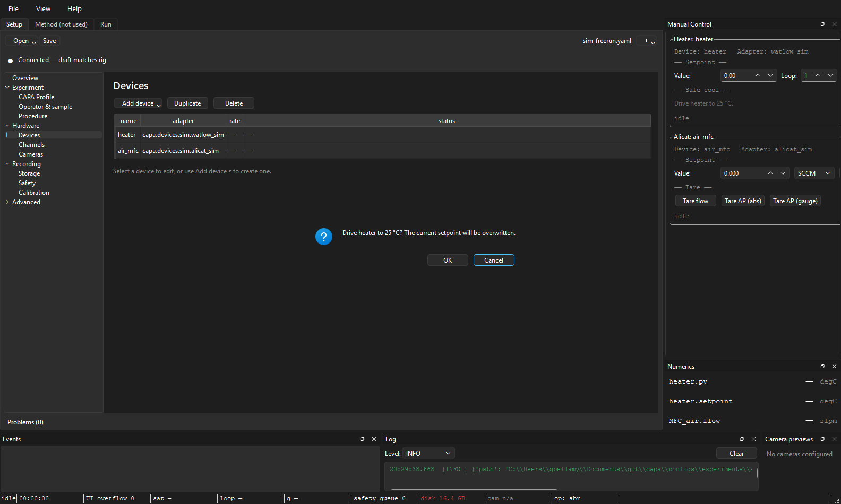Float the Manual Control panel
841x504 pixels.
(x=822, y=24)
